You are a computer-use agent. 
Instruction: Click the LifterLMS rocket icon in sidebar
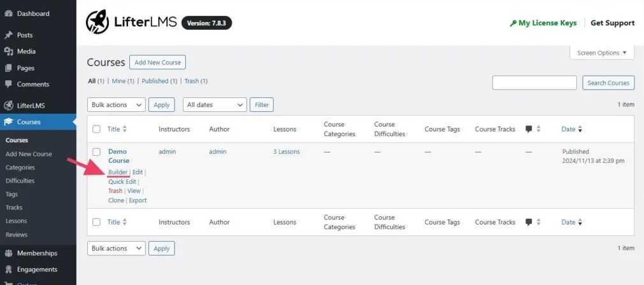(8, 106)
